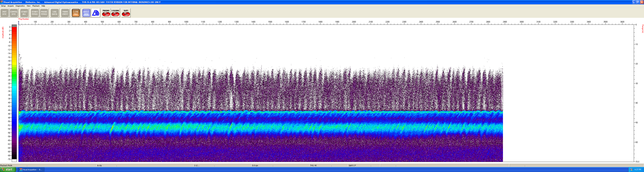Open the Diagnostics menu
Screen dimensions: 644x172
coord(20,6)
